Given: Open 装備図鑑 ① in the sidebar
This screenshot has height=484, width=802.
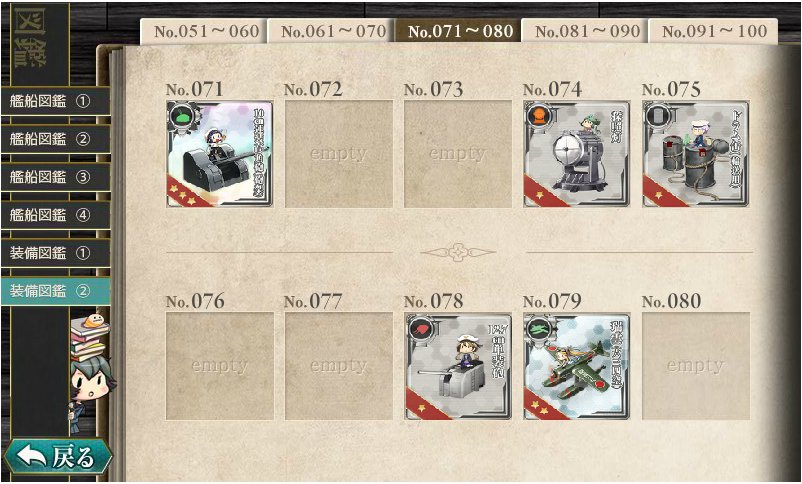Looking at the screenshot, I should [55, 253].
